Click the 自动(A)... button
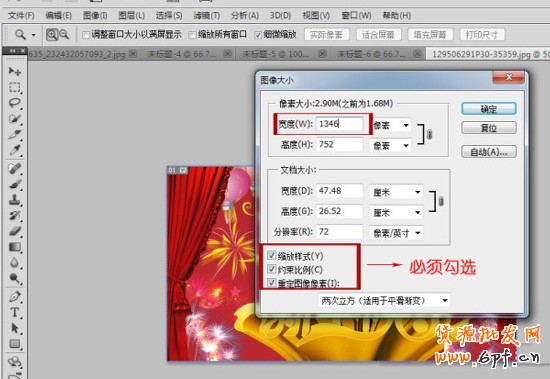The image size is (550, 379). click(x=489, y=152)
